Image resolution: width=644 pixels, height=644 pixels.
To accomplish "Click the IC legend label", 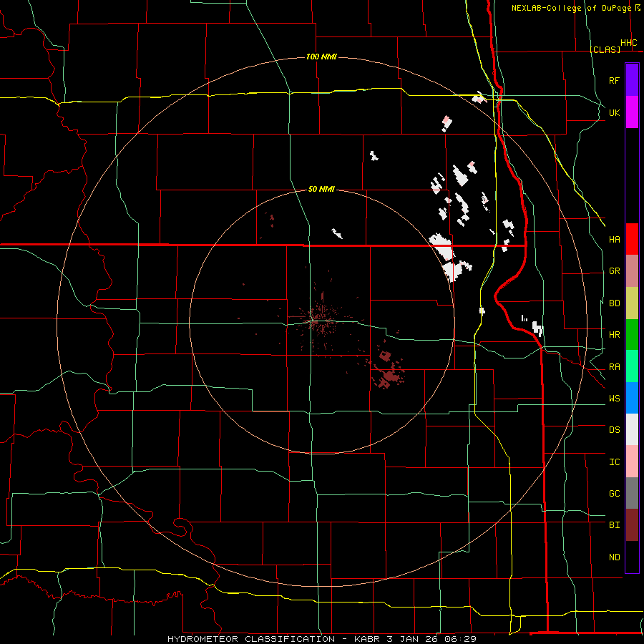I will pyautogui.click(x=614, y=462).
